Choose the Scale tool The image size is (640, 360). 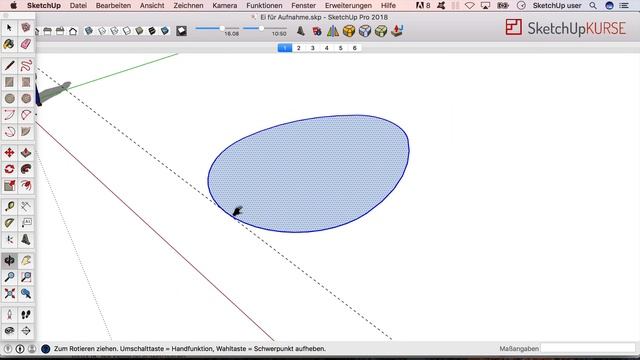(x=9, y=186)
